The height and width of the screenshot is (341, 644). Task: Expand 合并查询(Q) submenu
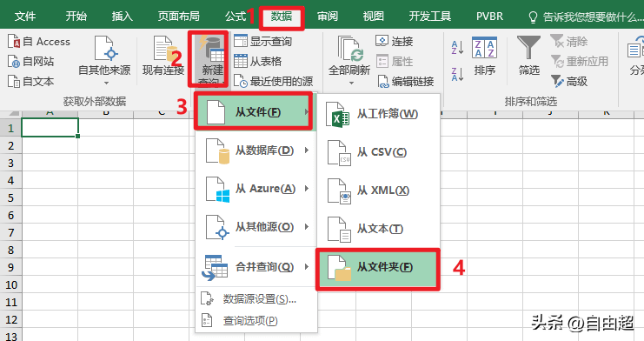coord(256,267)
